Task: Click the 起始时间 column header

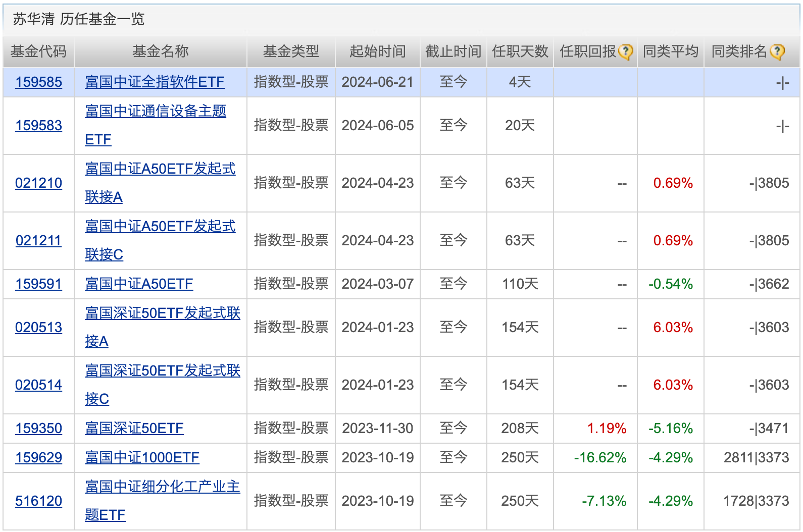Action: point(377,51)
